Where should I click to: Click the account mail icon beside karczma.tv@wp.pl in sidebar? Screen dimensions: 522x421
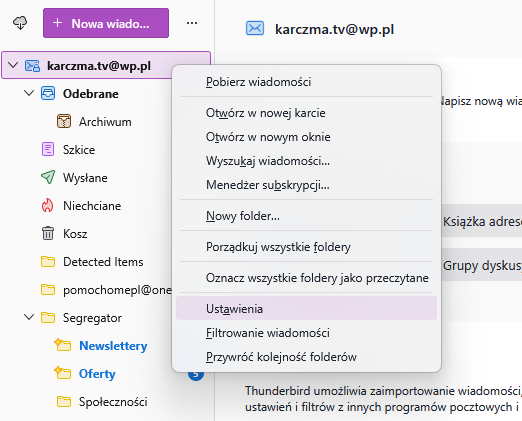coord(33,66)
